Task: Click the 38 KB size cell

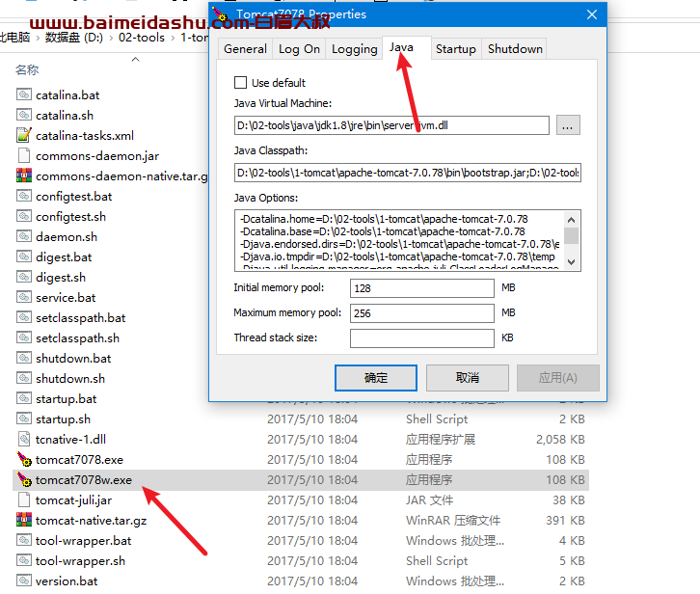Action: coord(569,500)
